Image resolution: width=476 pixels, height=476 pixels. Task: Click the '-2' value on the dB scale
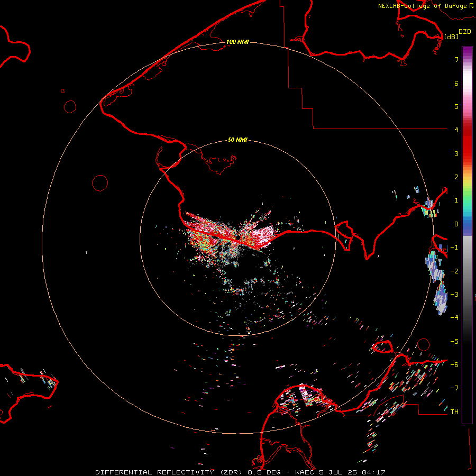[x=454, y=271]
